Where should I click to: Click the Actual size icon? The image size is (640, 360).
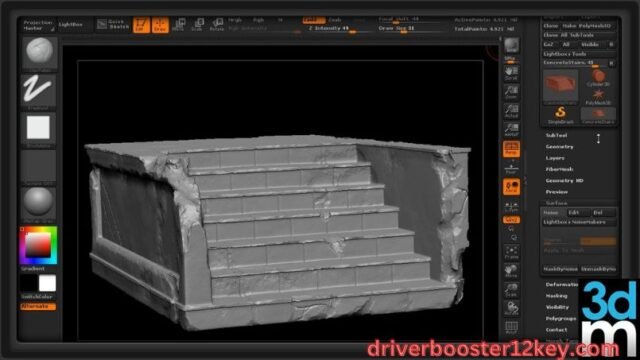click(x=511, y=111)
